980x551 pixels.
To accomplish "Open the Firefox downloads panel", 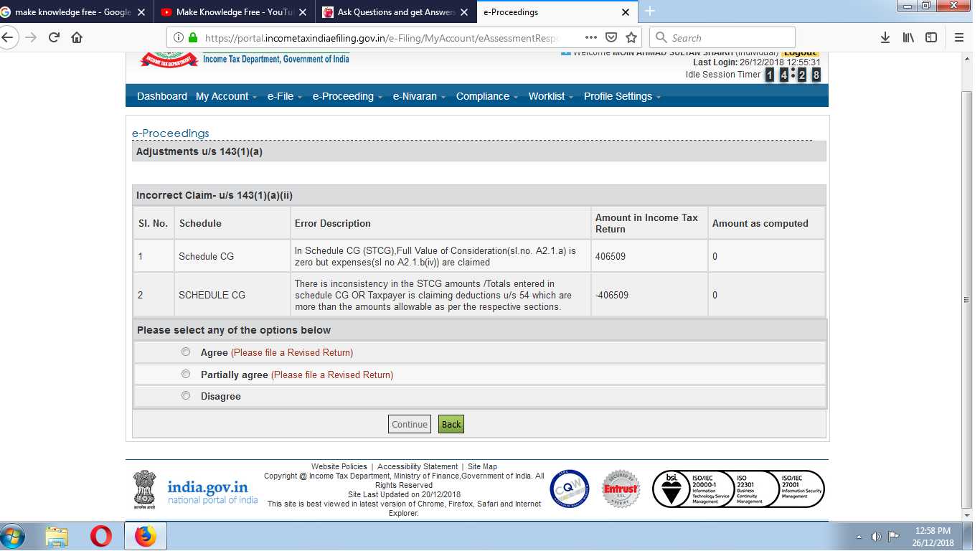I will [885, 37].
